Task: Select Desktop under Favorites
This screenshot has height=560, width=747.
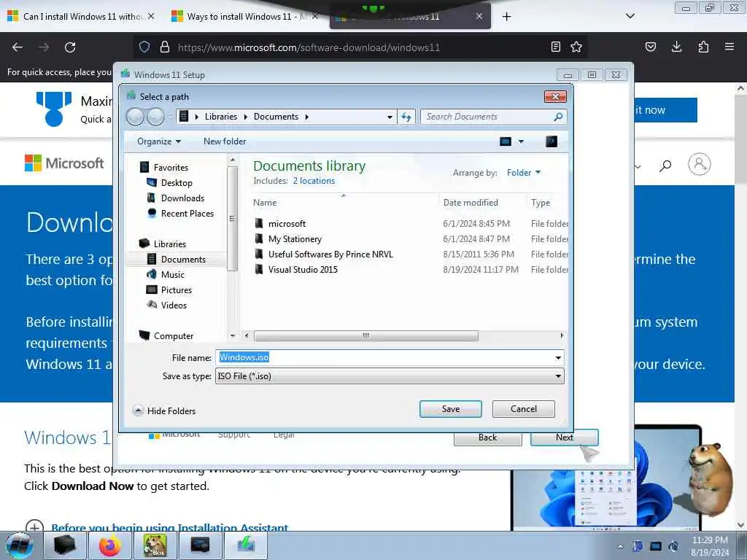Action: pyautogui.click(x=177, y=183)
